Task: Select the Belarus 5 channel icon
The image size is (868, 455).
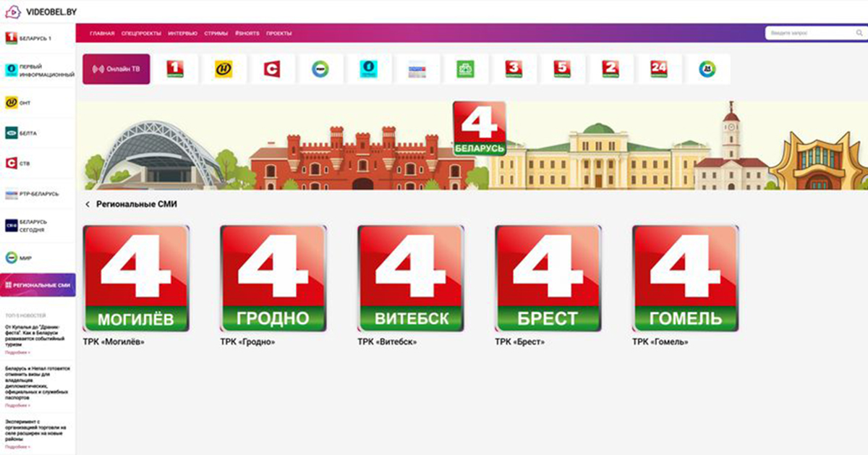Action: [563, 69]
